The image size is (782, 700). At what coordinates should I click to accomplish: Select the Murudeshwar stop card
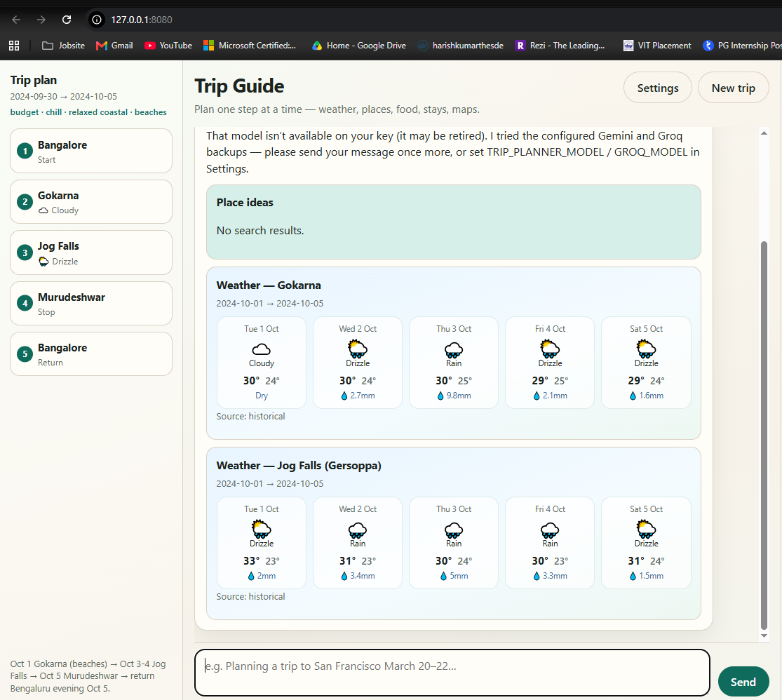(x=90, y=303)
